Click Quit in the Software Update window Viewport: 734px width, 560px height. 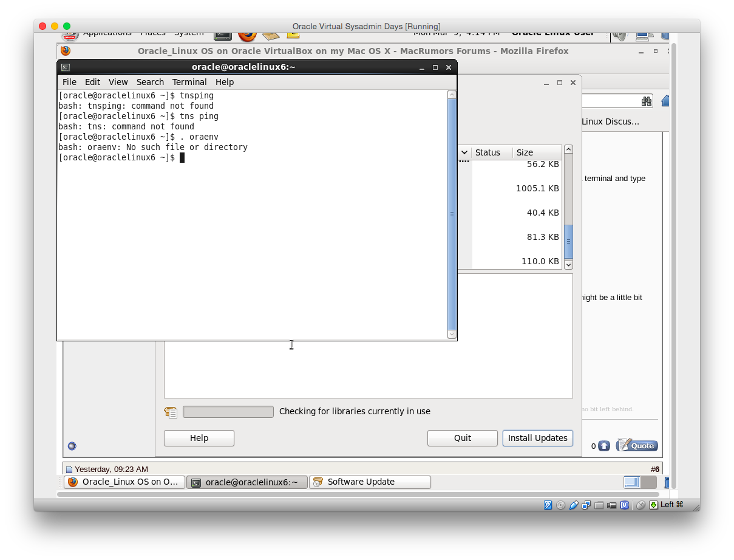(x=463, y=438)
